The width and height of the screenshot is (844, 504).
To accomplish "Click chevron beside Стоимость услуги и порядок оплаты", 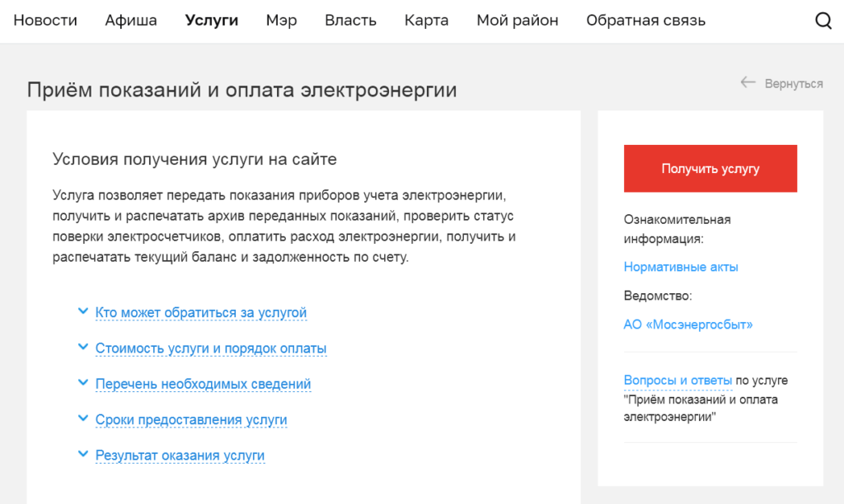I will [82, 348].
